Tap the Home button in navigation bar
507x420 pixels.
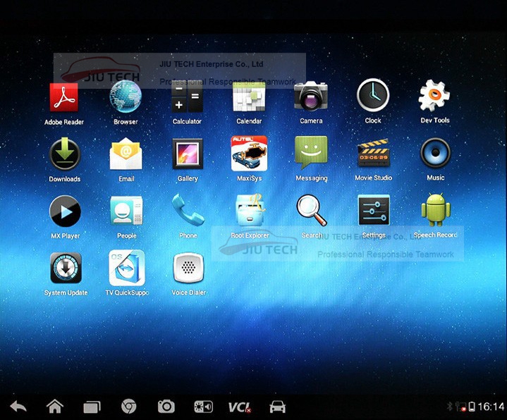click(55, 407)
